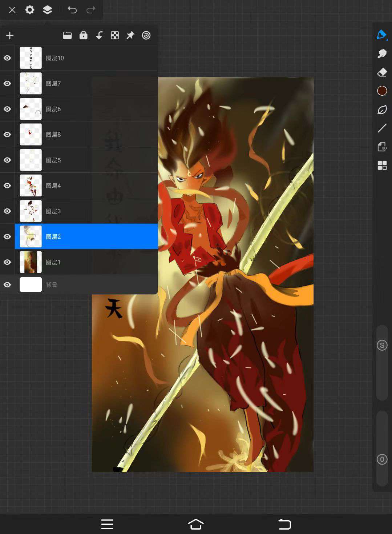392x534 pixels.
Task: Click the 图层7 layer name
Action: 53,83
